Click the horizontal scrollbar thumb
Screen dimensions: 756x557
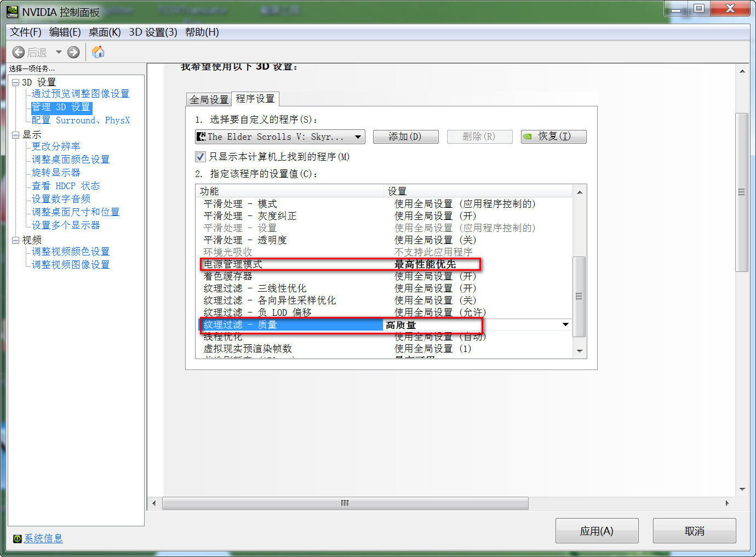click(x=345, y=503)
